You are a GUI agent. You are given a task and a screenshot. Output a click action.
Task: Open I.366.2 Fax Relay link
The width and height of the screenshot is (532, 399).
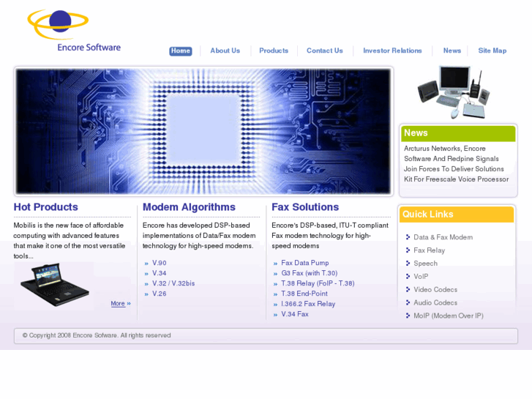pyautogui.click(x=308, y=304)
